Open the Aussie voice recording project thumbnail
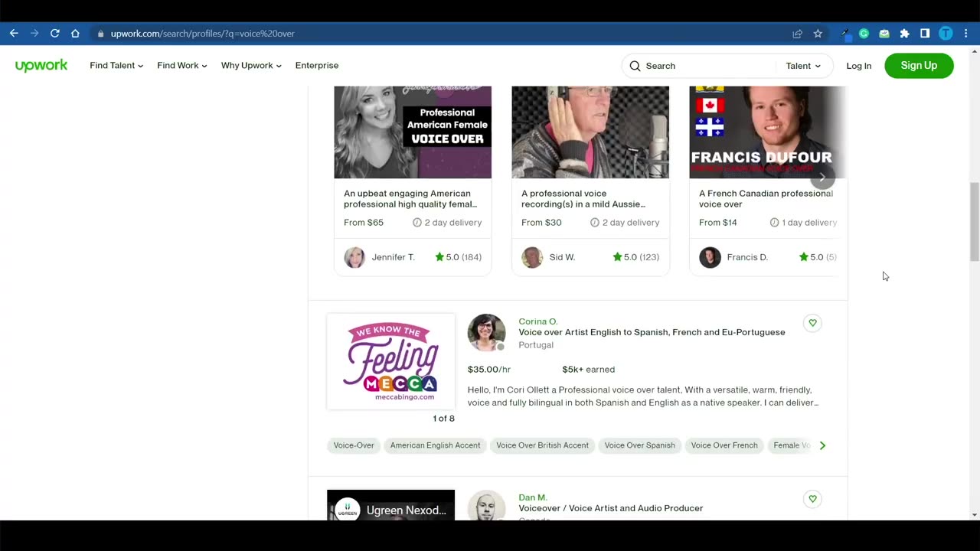This screenshot has width=980, height=551. click(x=590, y=132)
